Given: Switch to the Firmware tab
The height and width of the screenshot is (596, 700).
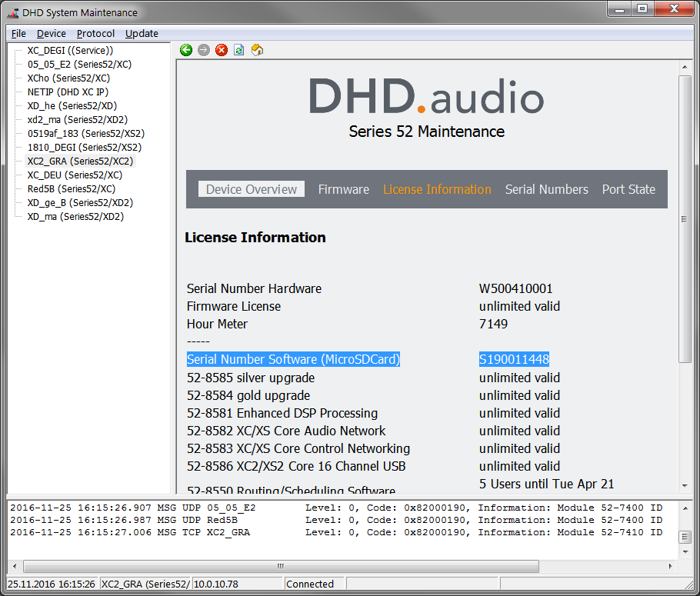Looking at the screenshot, I should 344,189.
